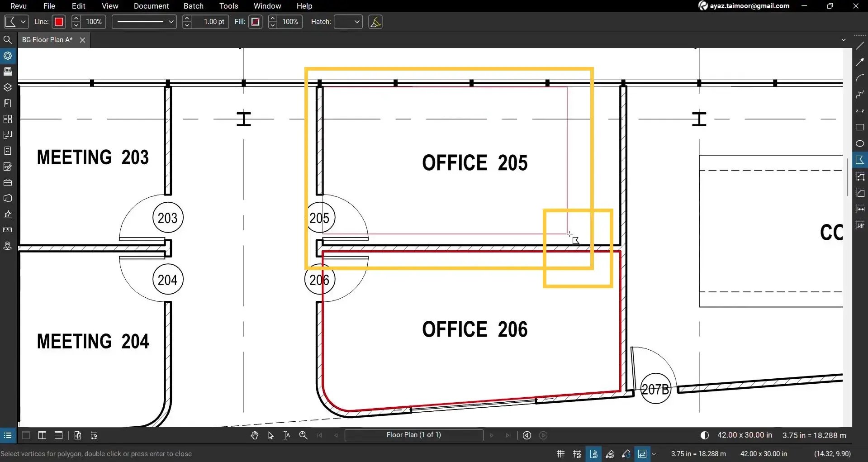Viewport: 868px width, 462px height.
Task: Open the Tools menu
Action: point(228,6)
